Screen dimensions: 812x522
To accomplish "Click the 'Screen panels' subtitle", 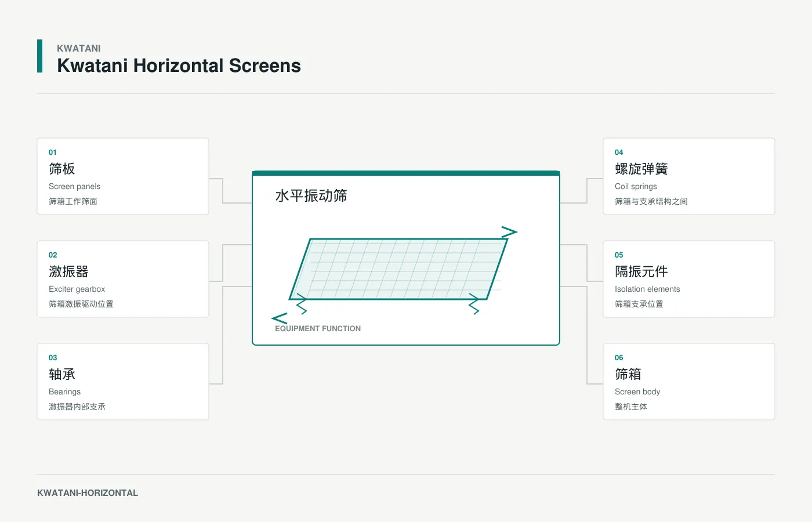I will point(74,186).
